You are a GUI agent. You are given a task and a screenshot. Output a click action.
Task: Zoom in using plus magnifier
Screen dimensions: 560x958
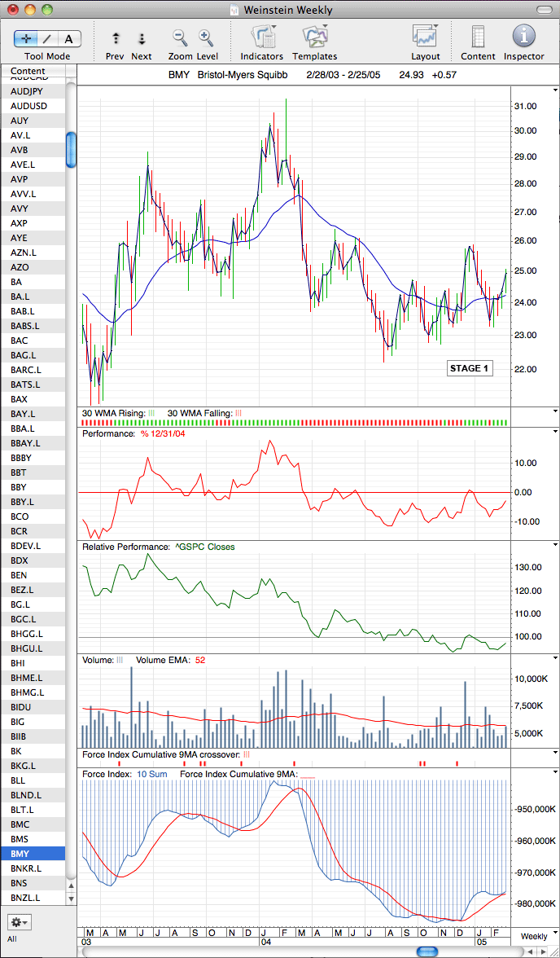click(x=205, y=37)
